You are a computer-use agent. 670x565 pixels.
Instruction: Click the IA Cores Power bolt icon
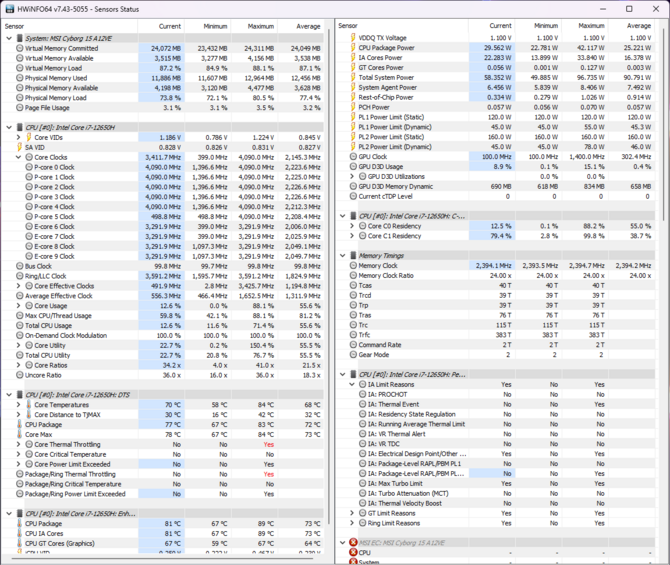click(x=353, y=58)
